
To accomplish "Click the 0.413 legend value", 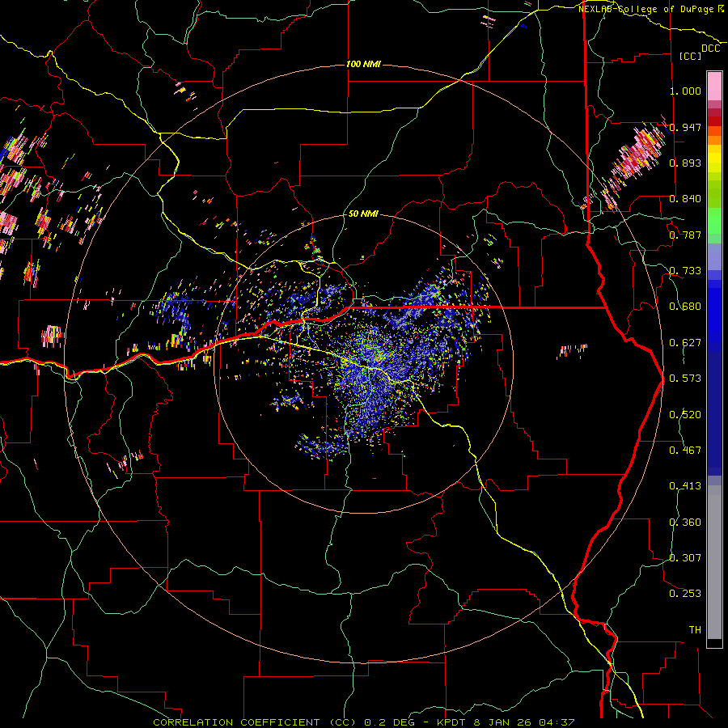I will (x=685, y=486).
